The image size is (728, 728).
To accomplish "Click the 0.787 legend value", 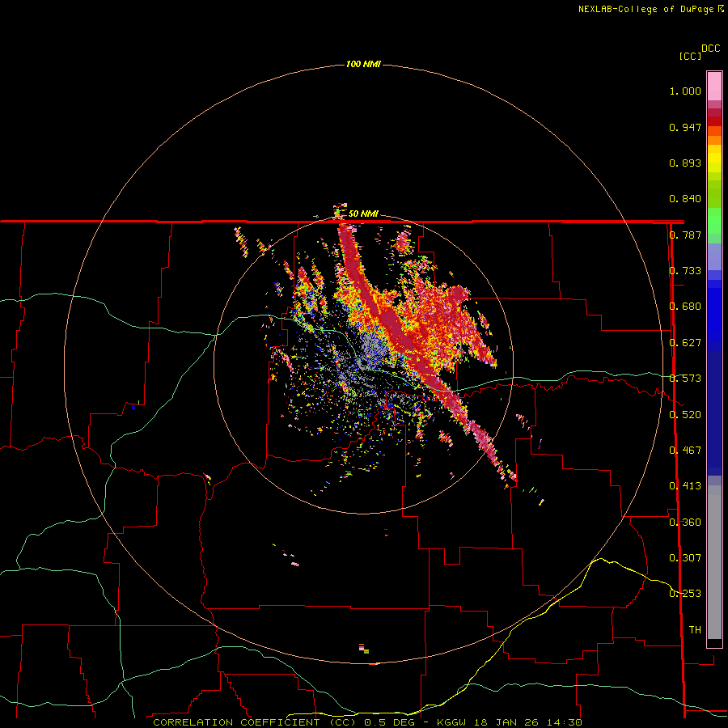I will [x=685, y=235].
